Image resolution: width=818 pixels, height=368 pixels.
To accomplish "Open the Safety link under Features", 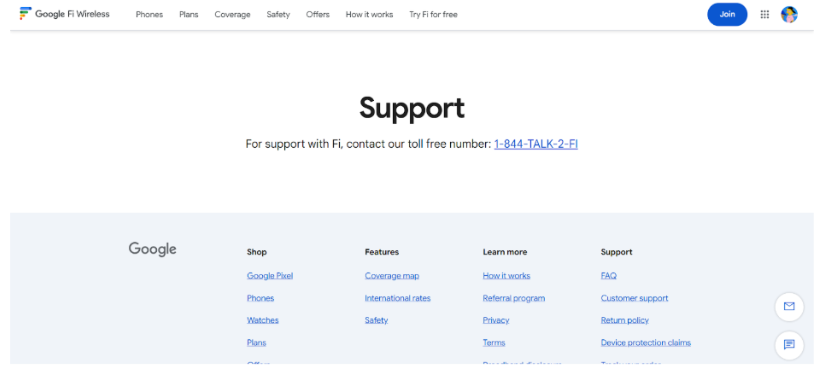I will (376, 320).
